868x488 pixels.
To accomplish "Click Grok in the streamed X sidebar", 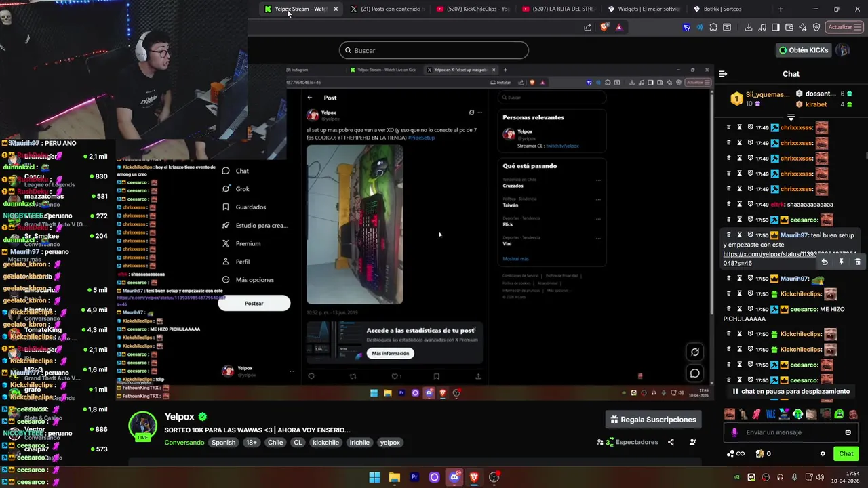I will [x=242, y=189].
